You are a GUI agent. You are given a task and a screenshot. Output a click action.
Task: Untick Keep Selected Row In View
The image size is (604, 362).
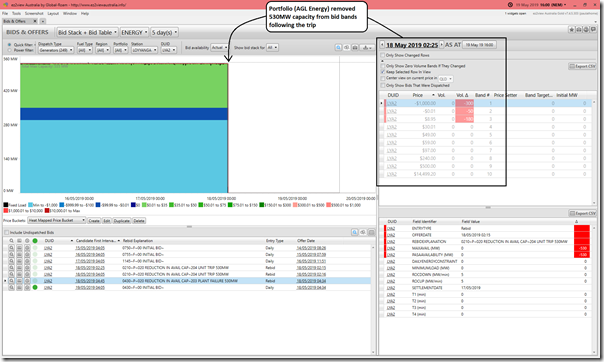pyautogui.click(x=383, y=72)
